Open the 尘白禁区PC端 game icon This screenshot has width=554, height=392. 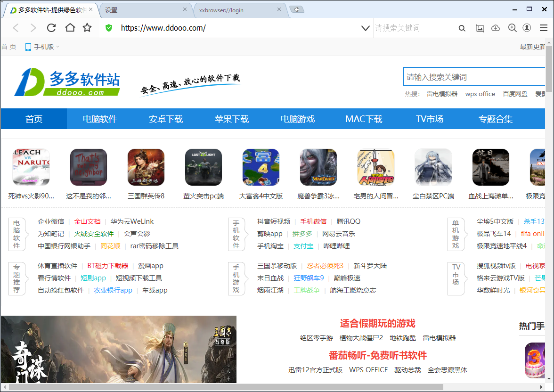click(433, 167)
